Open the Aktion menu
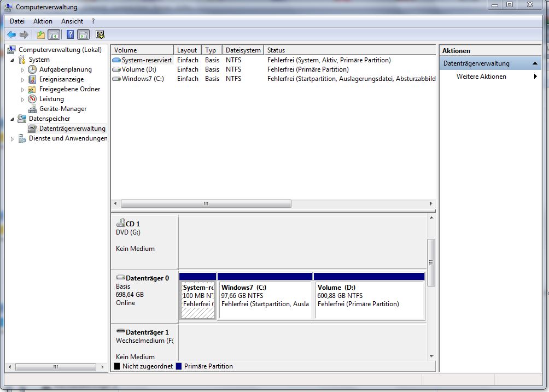 coord(43,21)
